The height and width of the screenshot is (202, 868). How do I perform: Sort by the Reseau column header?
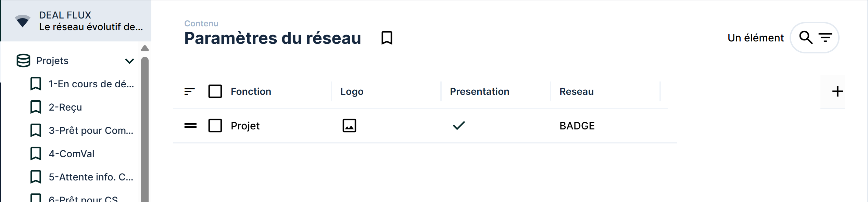click(x=577, y=91)
